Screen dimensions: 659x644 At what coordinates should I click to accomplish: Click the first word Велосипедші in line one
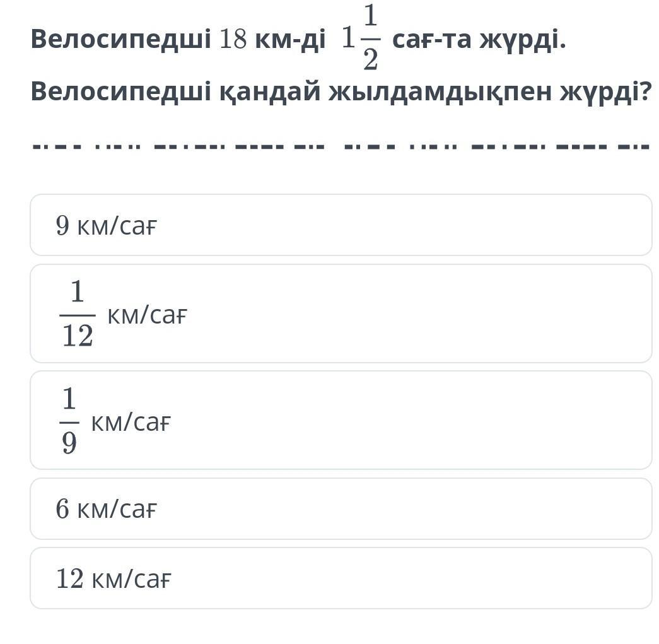point(120,40)
